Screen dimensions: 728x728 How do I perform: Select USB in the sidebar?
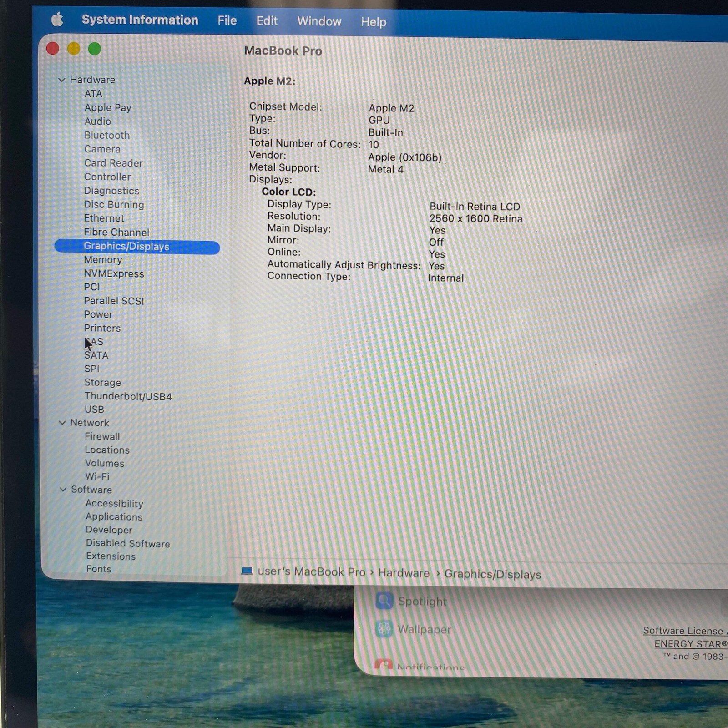[94, 409]
